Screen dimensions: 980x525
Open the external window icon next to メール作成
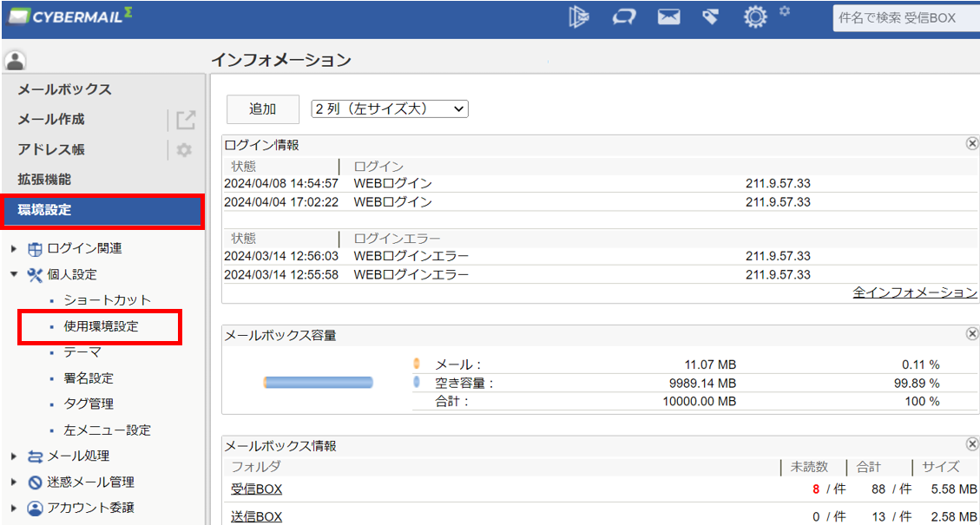(184, 120)
